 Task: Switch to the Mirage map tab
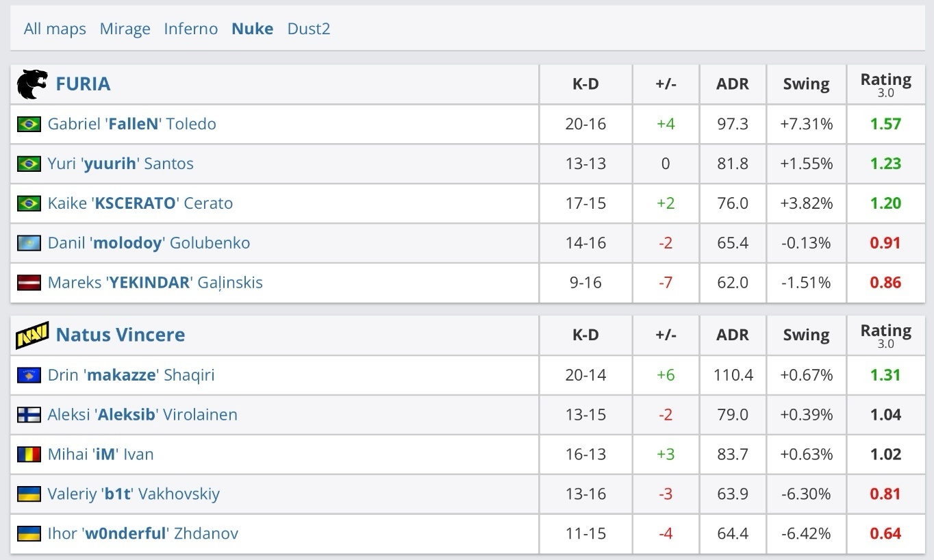click(125, 29)
